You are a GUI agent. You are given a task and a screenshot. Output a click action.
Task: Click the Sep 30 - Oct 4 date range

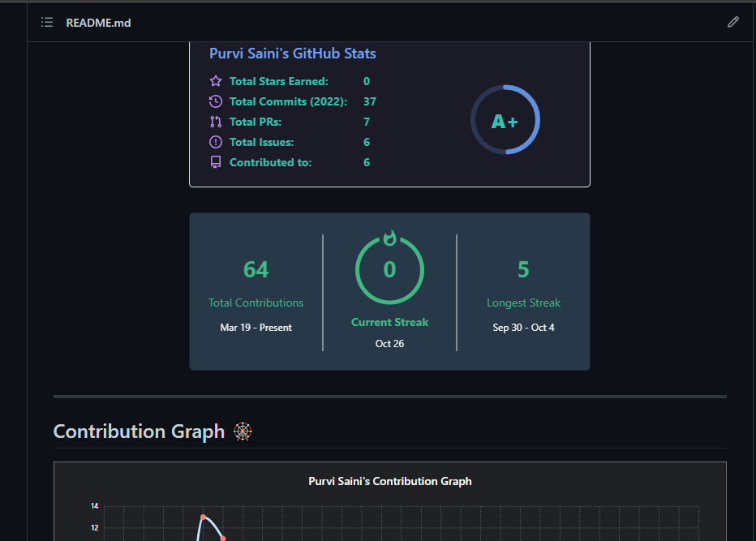(x=524, y=328)
